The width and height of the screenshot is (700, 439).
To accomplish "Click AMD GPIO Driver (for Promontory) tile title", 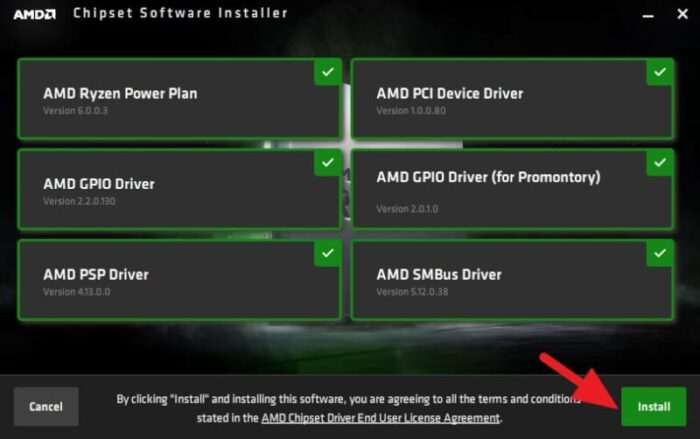I will coord(488,177).
